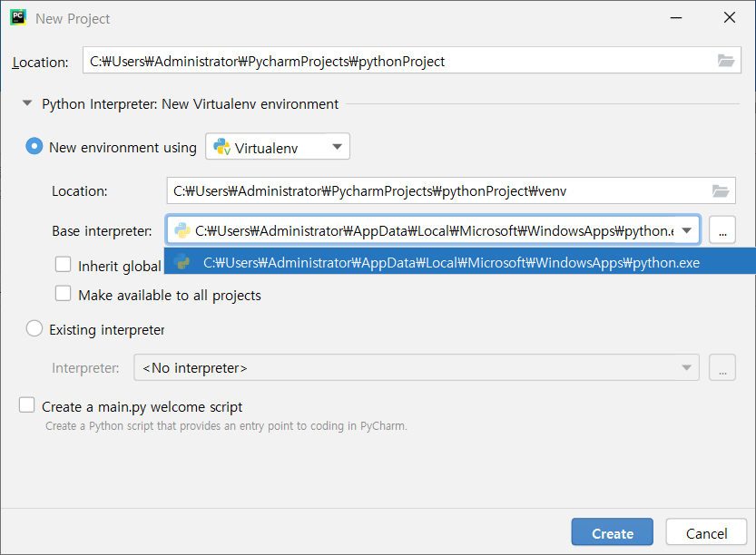Screen dimensions: 756x555
Task: Choose WindowsApps python.exe from dropdown list
Action: [460, 261]
